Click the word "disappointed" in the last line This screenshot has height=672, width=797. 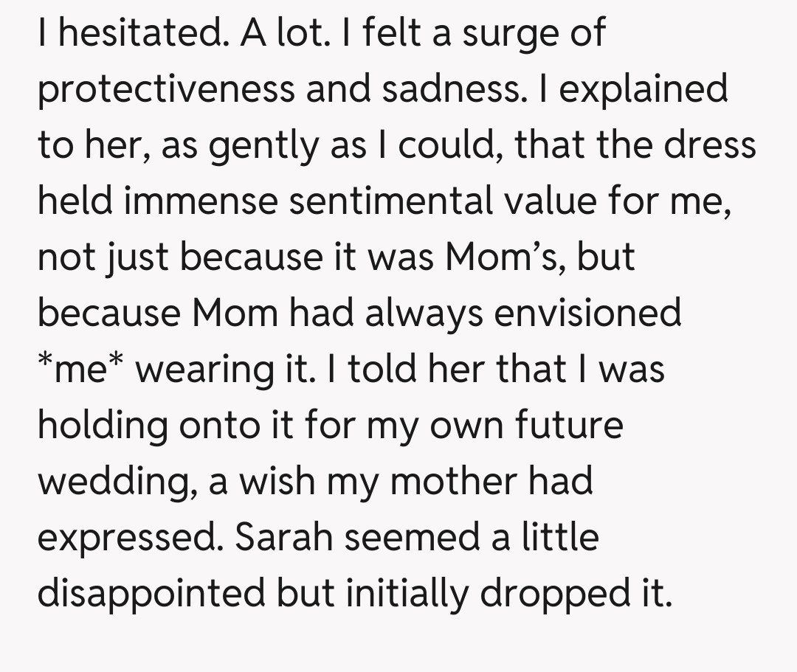click(x=151, y=594)
